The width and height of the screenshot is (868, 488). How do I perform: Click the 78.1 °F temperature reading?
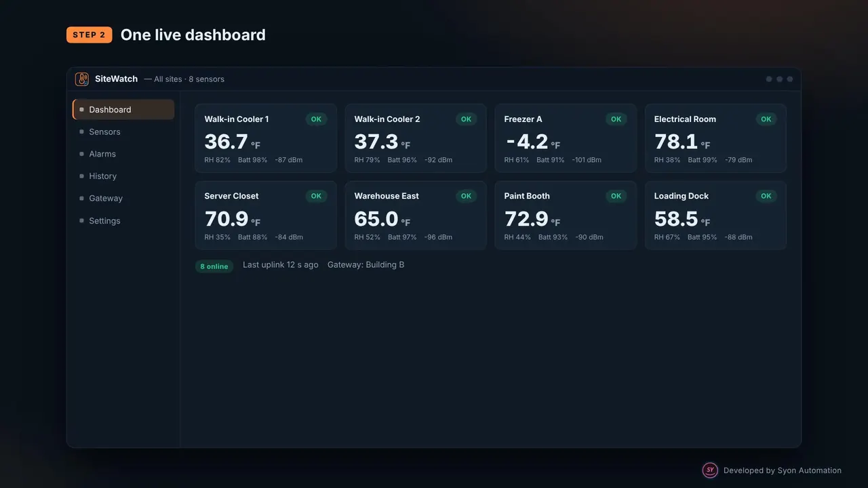pos(682,142)
